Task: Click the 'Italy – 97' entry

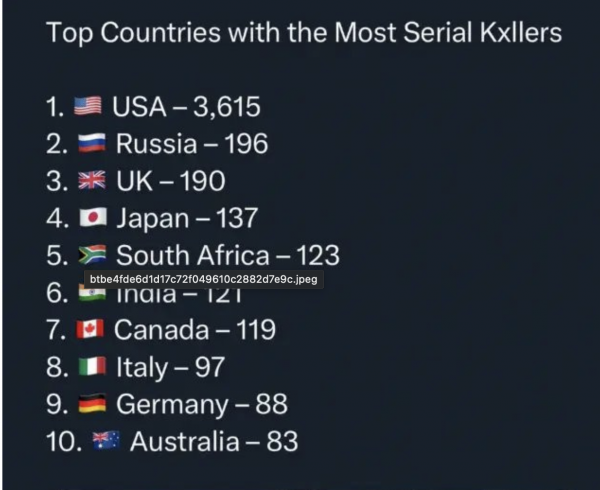Action: [171, 367]
